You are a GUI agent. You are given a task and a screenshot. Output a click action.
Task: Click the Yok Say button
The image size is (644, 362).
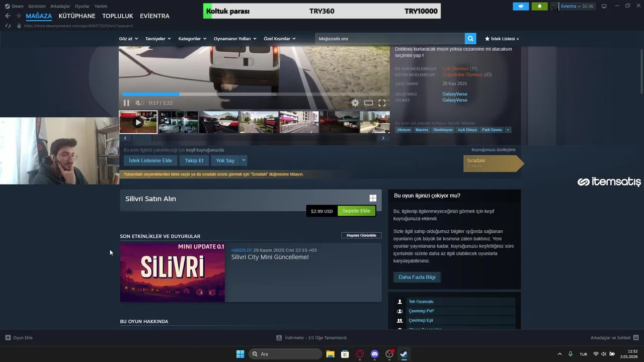[x=225, y=160]
